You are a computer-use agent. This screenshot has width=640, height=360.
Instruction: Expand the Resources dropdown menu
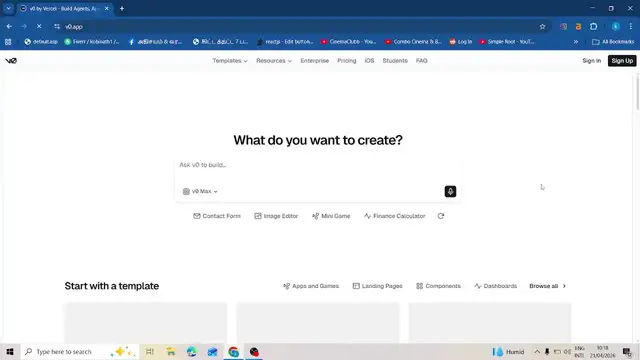(x=274, y=61)
